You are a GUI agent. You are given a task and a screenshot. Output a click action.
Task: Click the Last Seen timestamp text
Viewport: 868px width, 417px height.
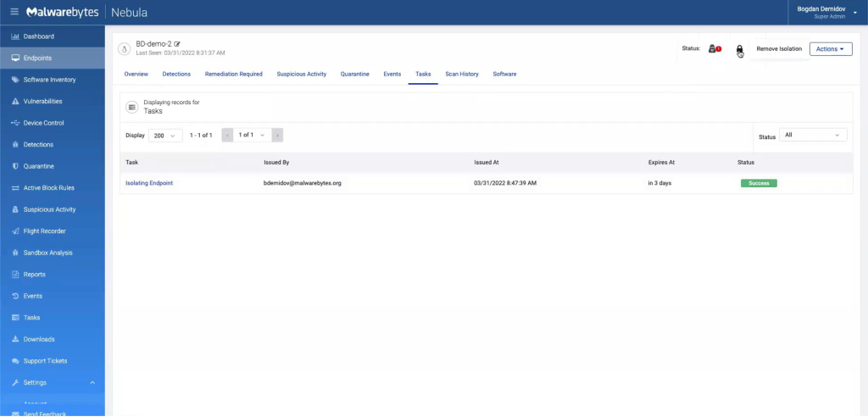pyautogui.click(x=181, y=53)
